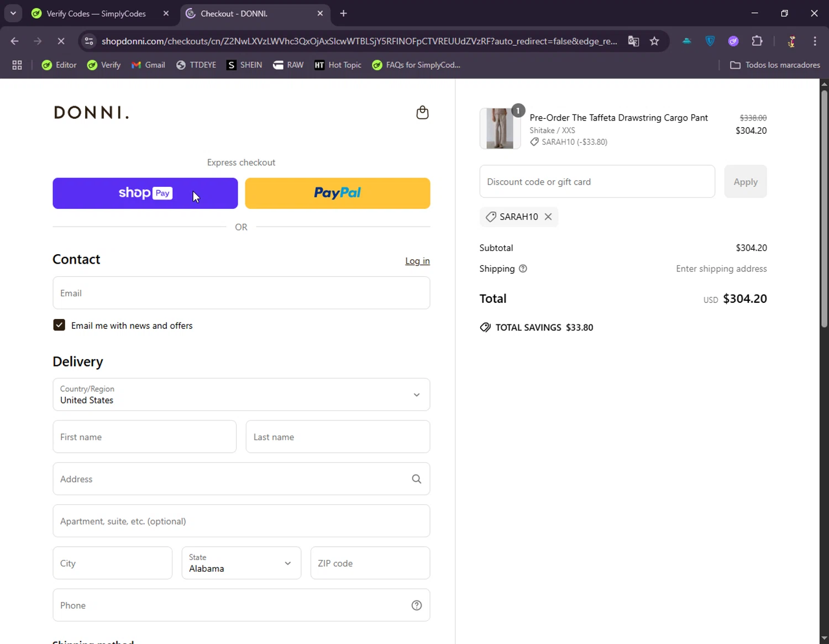The width and height of the screenshot is (829, 644).
Task: Focus the Apartment, suite field
Action: click(242, 521)
